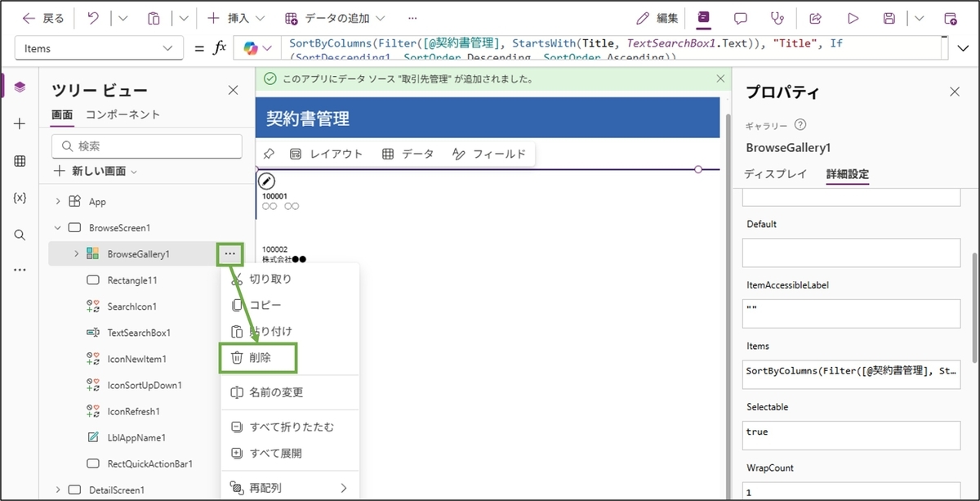Click the Paste clipboard icon in toolbar
Screen dimensions: 980x501
point(154,18)
